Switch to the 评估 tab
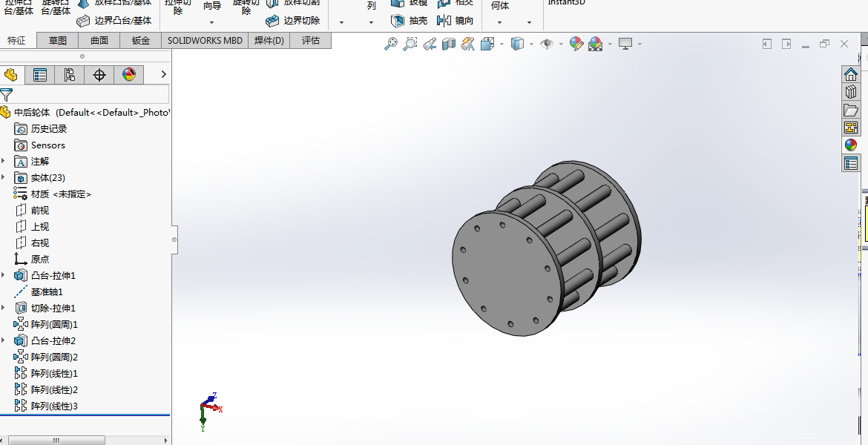Screen dimensions: 868x445 (311, 40)
